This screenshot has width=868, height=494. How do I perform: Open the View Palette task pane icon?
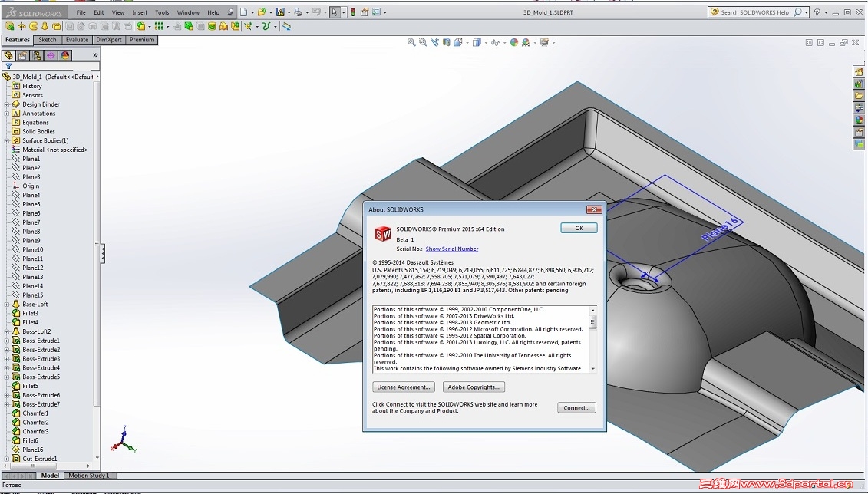(x=859, y=108)
